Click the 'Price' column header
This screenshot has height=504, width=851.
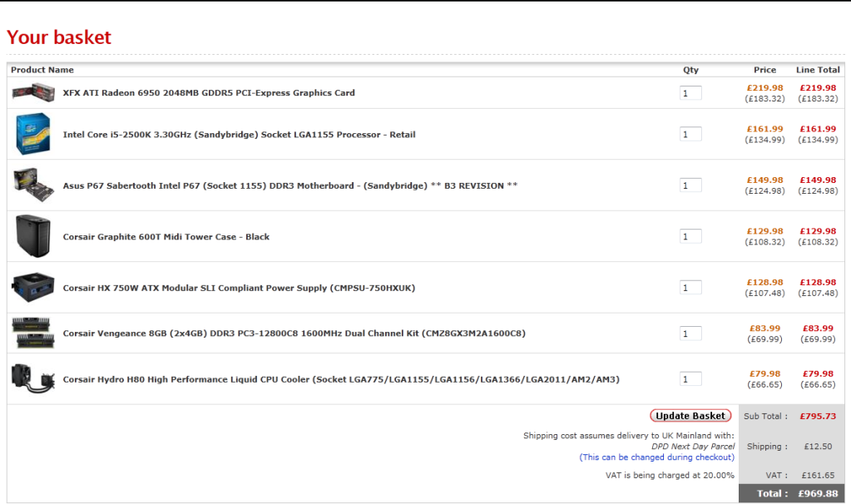[x=764, y=70]
